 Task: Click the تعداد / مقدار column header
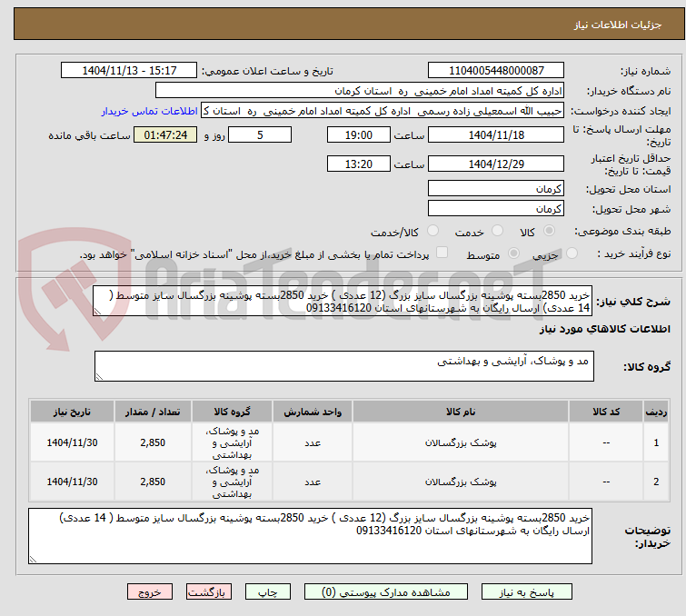(x=153, y=412)
